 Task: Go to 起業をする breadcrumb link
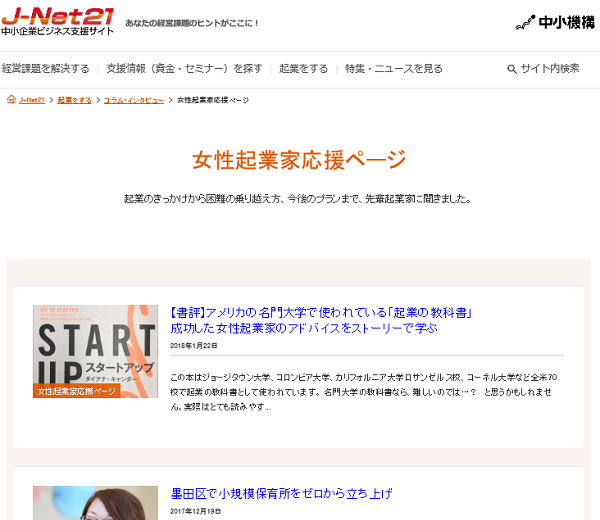point(75,100)
